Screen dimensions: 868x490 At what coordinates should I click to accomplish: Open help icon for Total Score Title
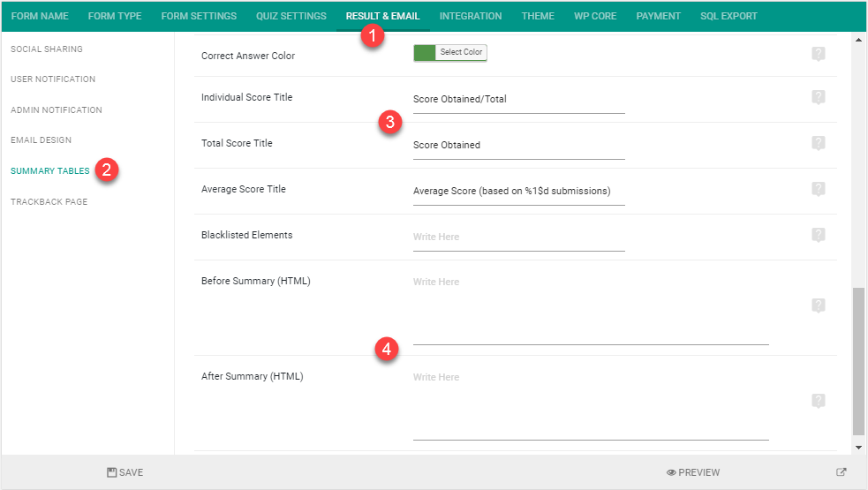819,143
